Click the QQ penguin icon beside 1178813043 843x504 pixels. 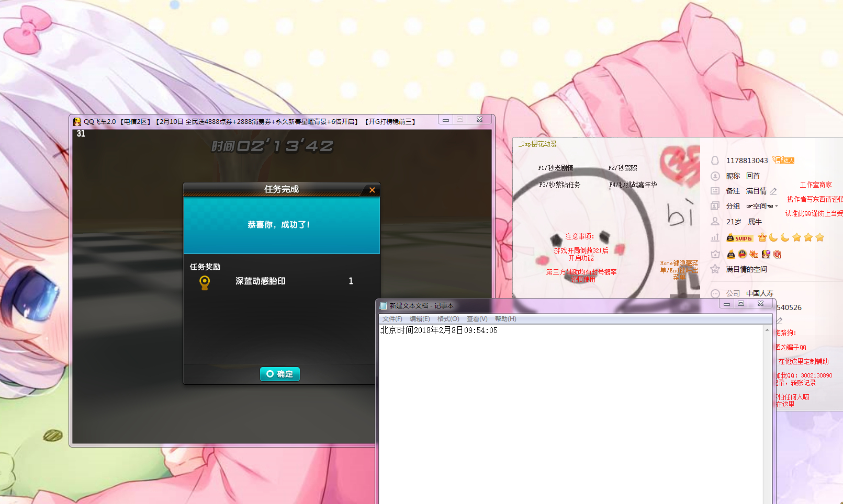(x=715, y=161)
